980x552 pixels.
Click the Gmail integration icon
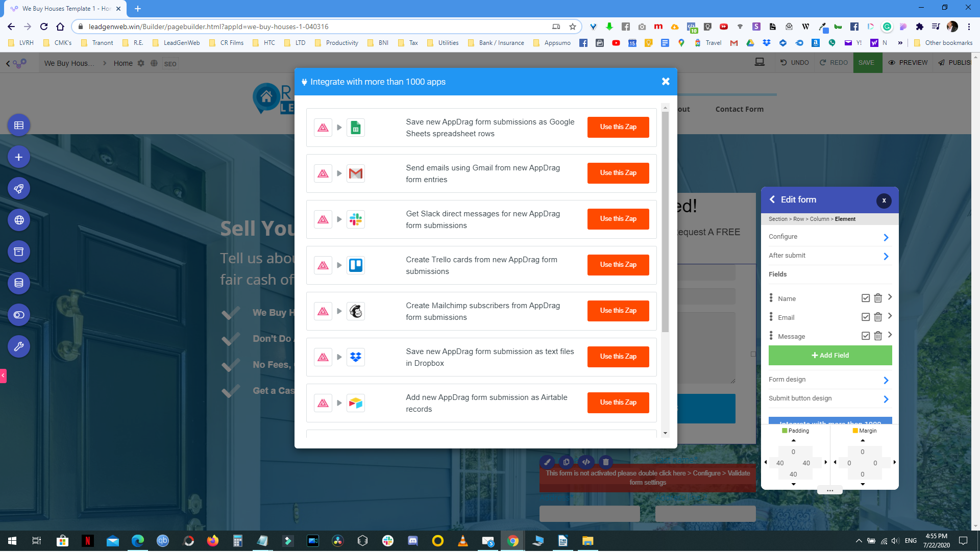pyautogui.click(x=355, y=173)
